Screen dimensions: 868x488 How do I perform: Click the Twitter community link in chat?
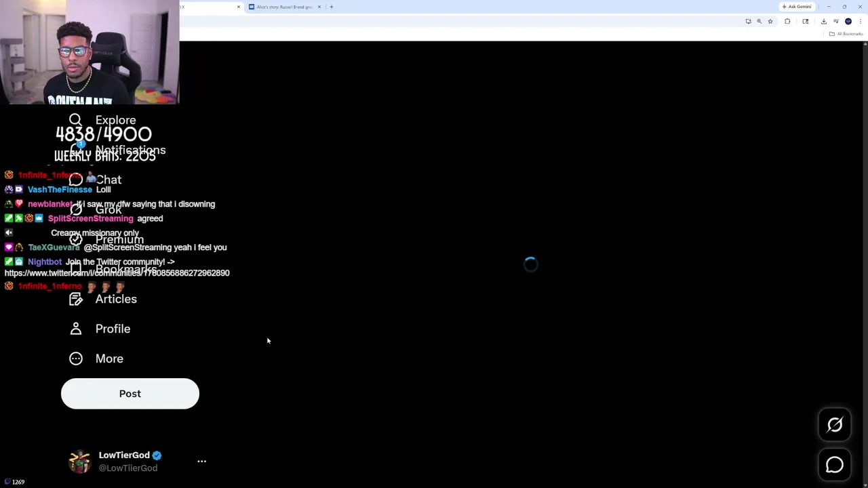[117, 273]
